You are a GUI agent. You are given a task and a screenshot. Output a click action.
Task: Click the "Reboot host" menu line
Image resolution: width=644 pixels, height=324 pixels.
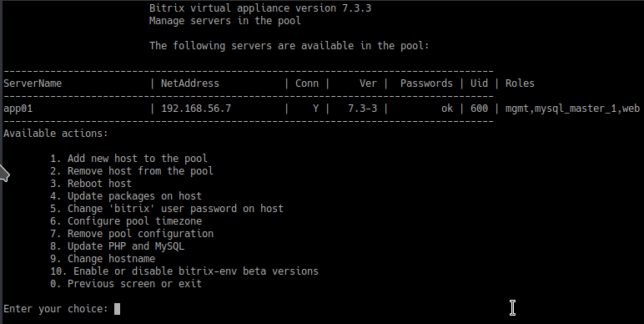coord(91,184)
